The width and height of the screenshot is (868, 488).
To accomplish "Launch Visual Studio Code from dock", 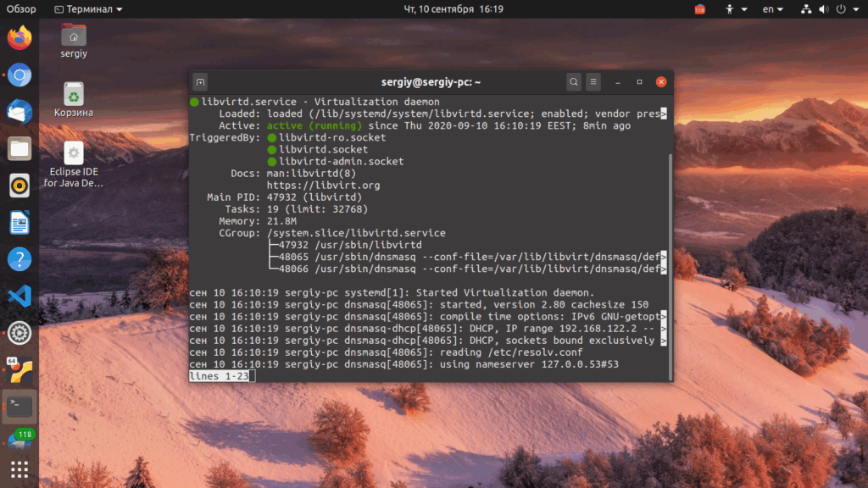I will click(x=19, y=296).
